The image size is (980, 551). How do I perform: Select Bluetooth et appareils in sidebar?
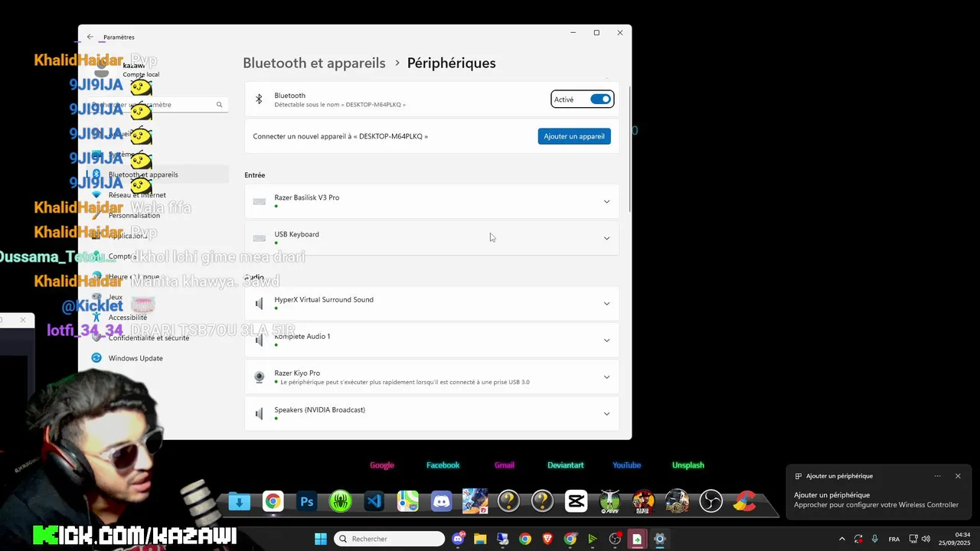pyautogui.click(x=159, y=174)
